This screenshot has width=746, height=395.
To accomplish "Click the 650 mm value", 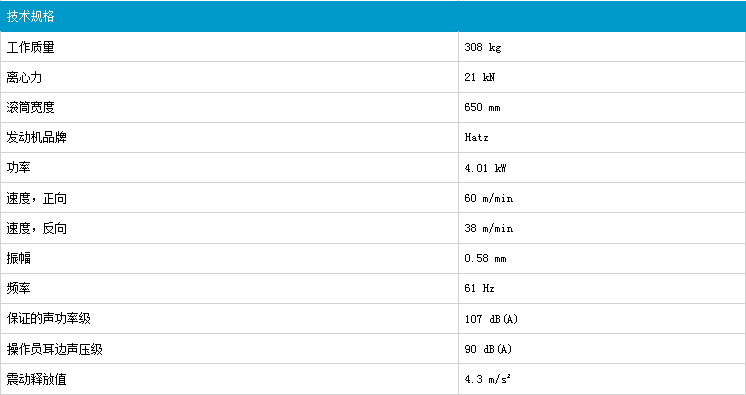I will (x=482, y=107).
